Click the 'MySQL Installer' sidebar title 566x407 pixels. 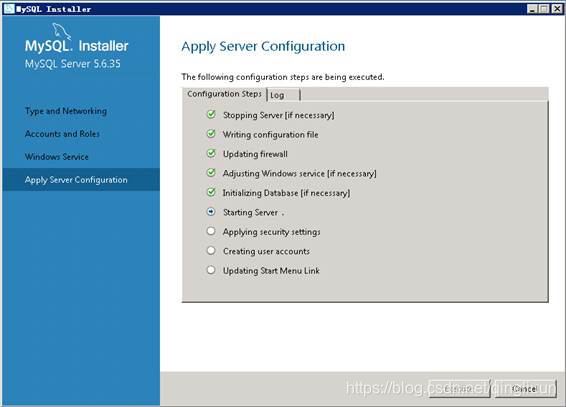click(77, 46)
